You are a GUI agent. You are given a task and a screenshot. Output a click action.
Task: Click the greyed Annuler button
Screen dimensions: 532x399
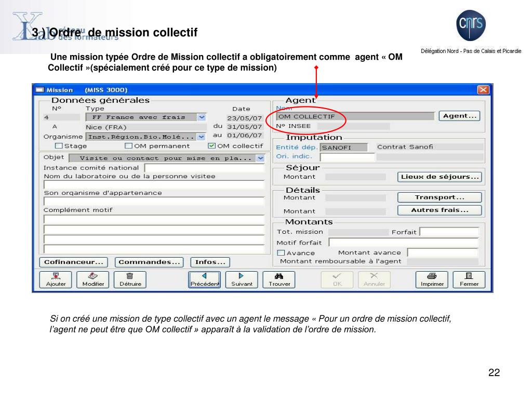pos(375,280)
